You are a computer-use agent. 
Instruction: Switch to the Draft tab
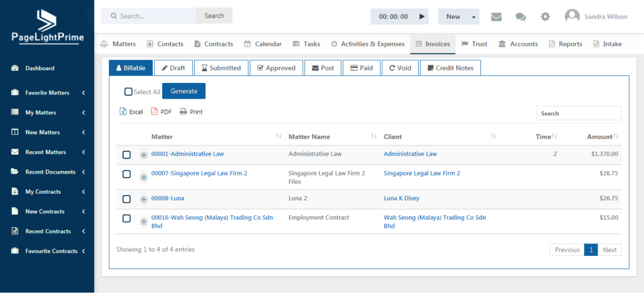pos(174,68)
